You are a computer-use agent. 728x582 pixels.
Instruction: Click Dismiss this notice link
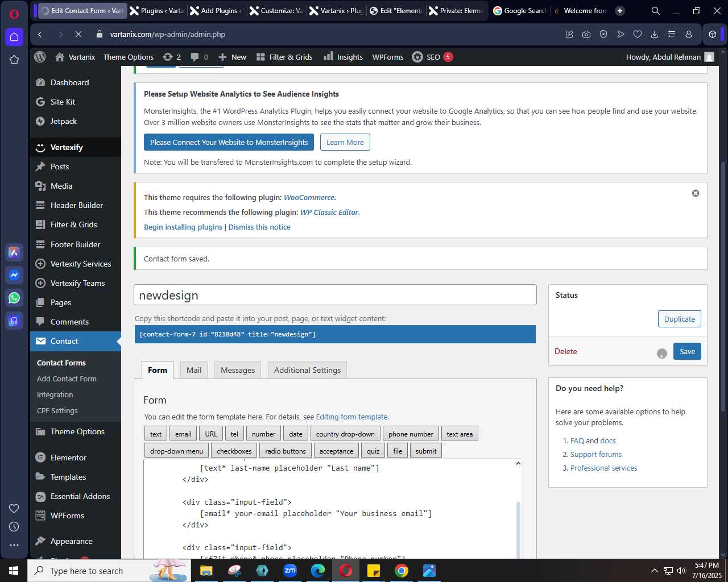pyautogui.click(x=259, y=227)
